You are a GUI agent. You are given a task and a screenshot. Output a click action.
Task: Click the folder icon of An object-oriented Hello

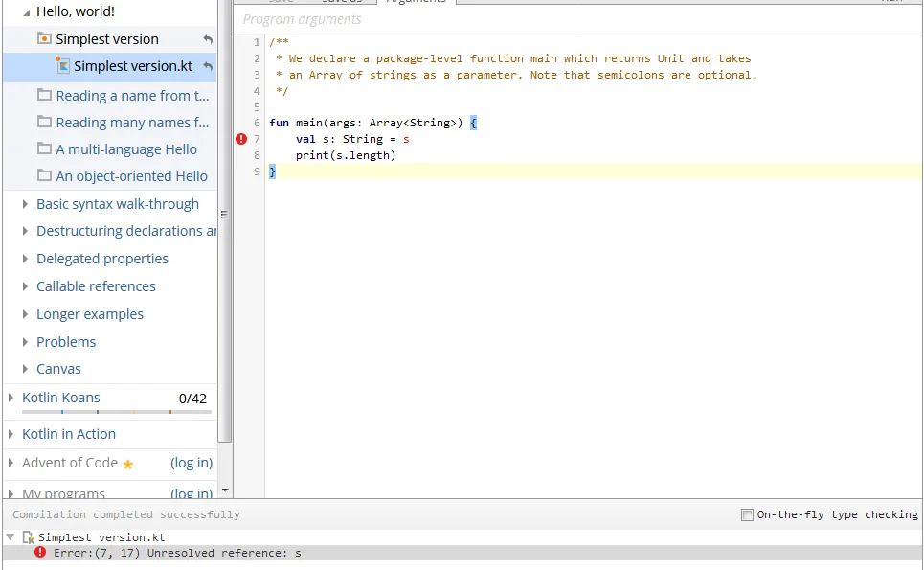point(44,175)
